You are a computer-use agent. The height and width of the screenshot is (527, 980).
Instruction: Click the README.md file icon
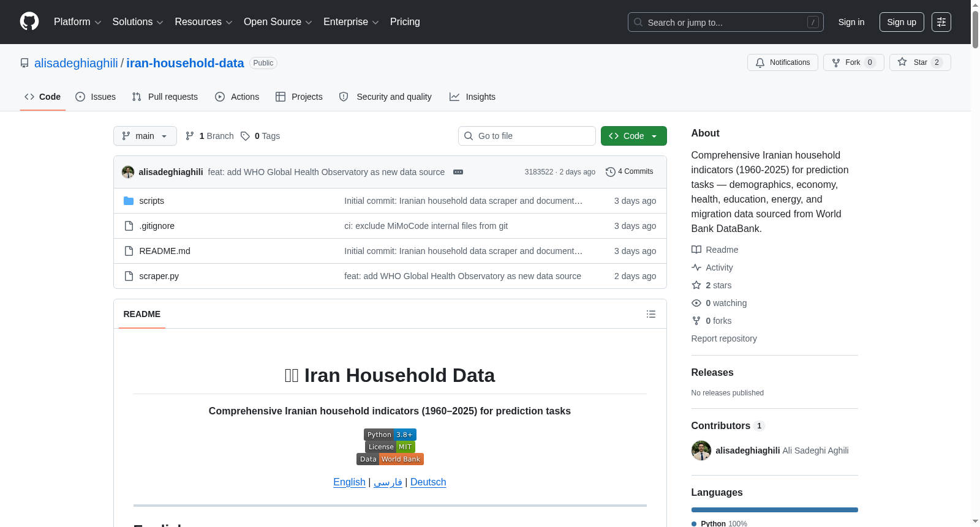pos(129,251)
